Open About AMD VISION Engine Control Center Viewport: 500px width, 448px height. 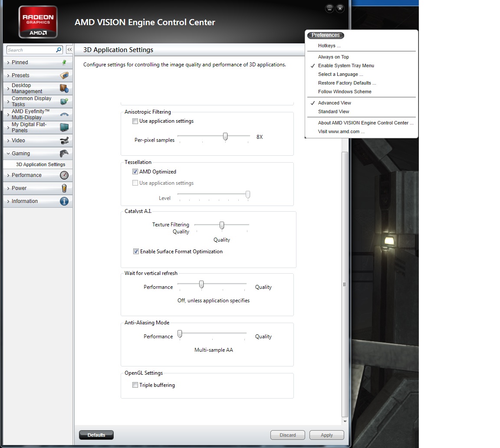pos(366,123)
